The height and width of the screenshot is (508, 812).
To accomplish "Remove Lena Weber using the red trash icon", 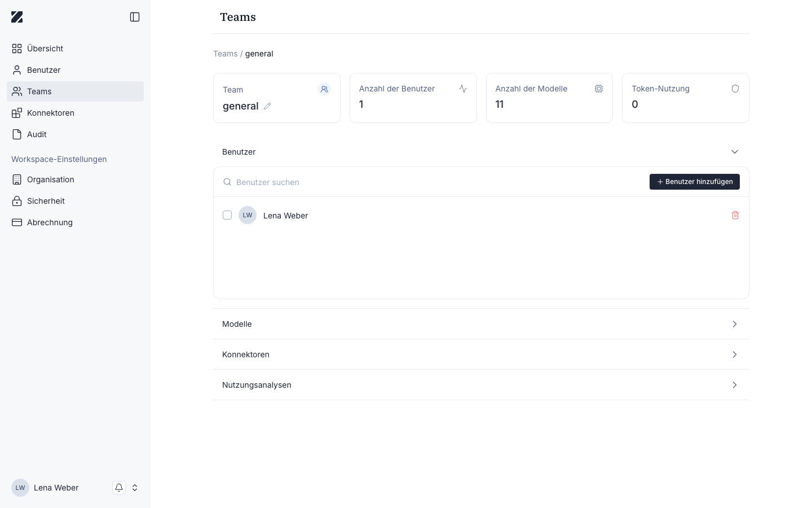I will 735,215.
